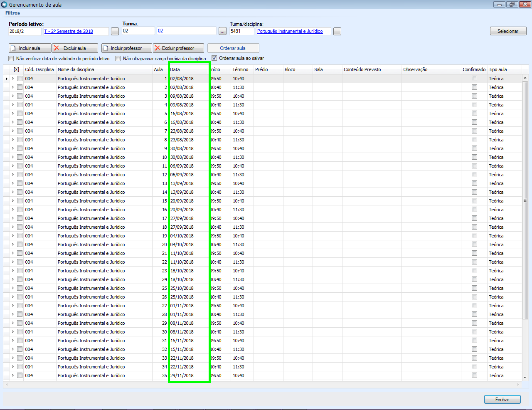Enable Não ultrapassar carga horária checkbox
This screenshot has width=532, height=410.
pyautogui.click(x=118, y=59)
